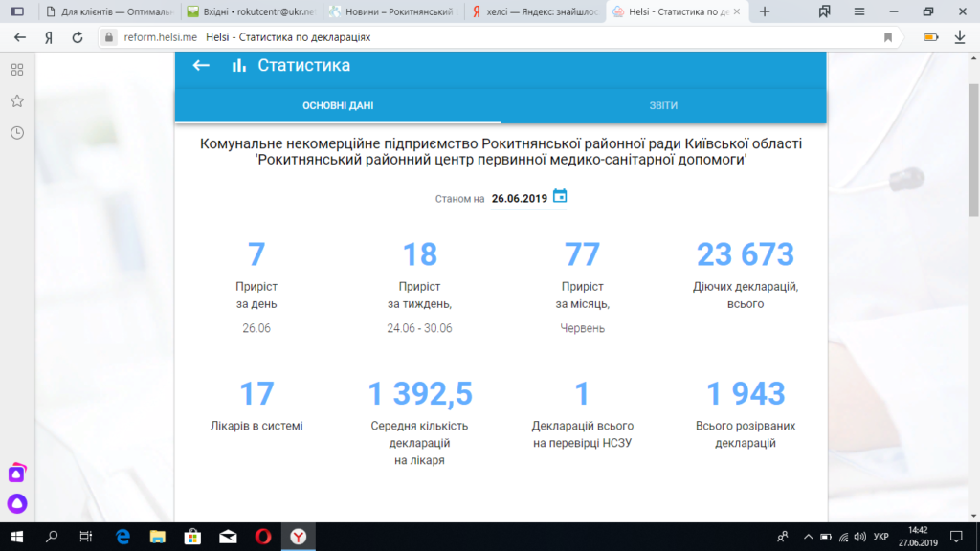Image resolution: width=980 pixels, height=551 pixels.
Task: Click the purple camera sidebar icon
Action: pyautogui.click(x=17, y=474)
